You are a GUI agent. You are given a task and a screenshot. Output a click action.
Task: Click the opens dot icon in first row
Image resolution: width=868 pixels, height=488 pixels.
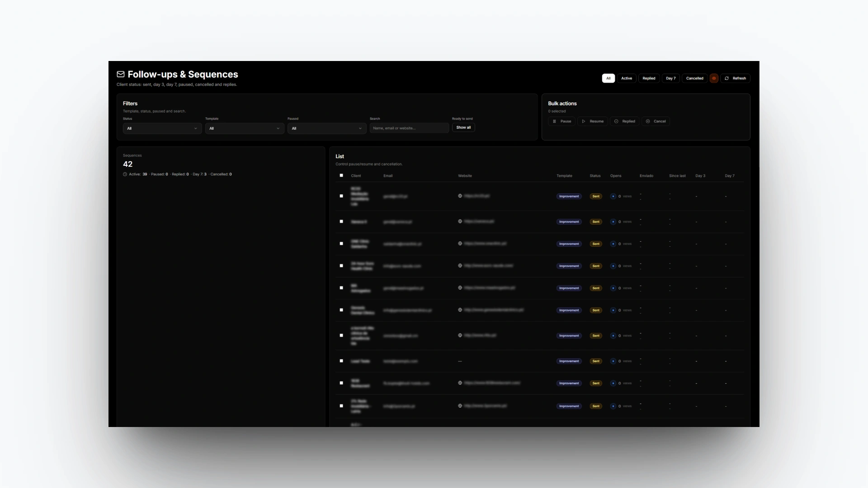click(x=613, y=196)
